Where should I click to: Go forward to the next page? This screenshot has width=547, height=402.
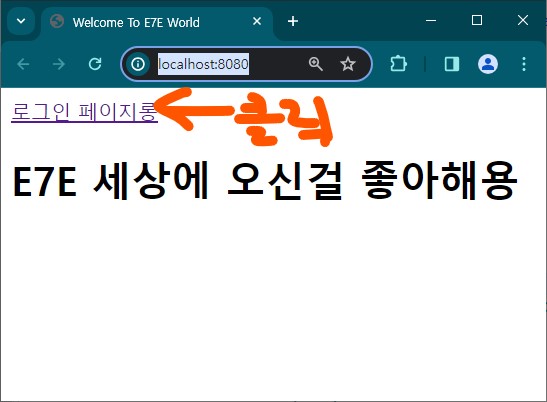click(59, 64)
